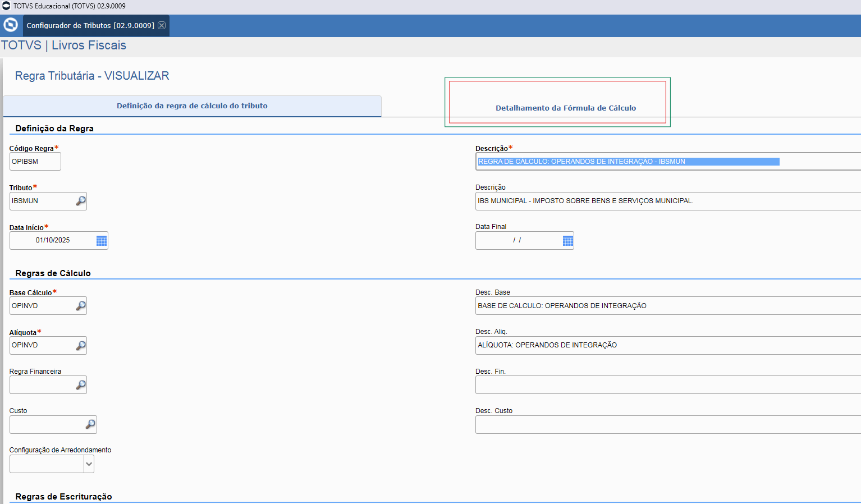The image size is (861, 504).
Task: Click the Código Regra field containing OPIBSM
Action: point(35,162)
